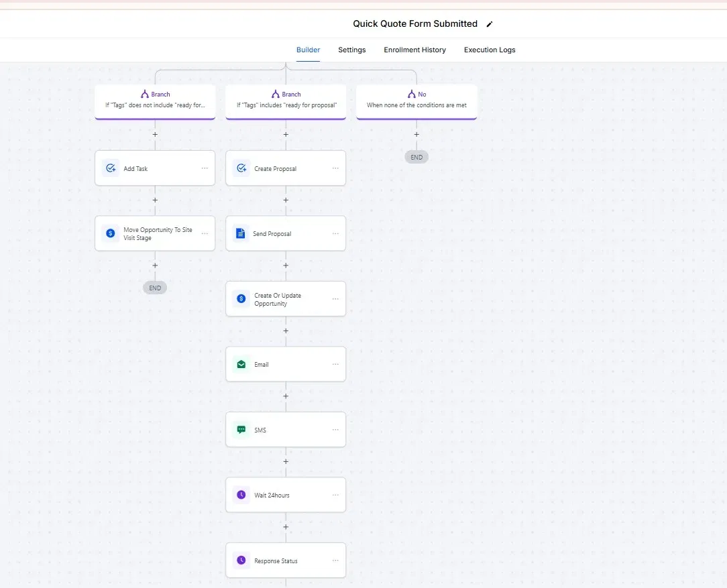Add a step above Add Task
This screenshot has height=588, width=727.
click(155, 134)
